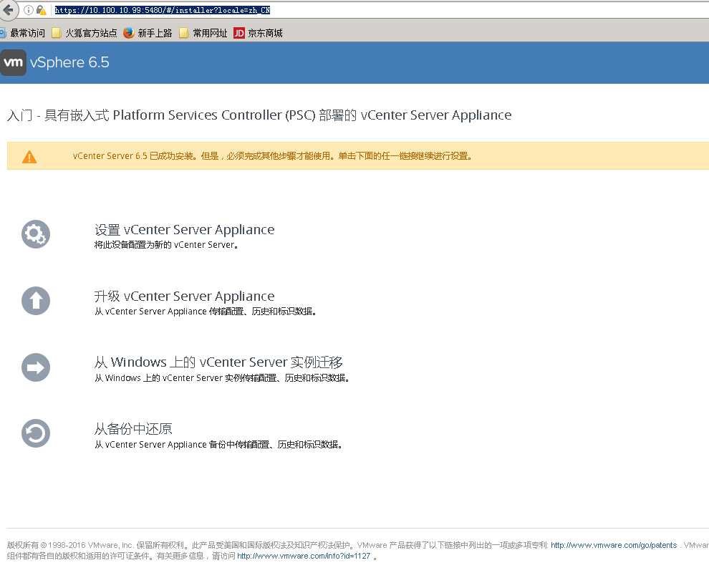Click the migrate right-arrow icon
Screen dimensions: 709x588
click(36, 367)
